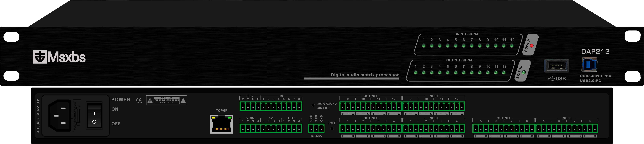644x144 pixels.
Task: Click the OUTPUT 5-8 terminal block
Action: (x=504, y=128)
